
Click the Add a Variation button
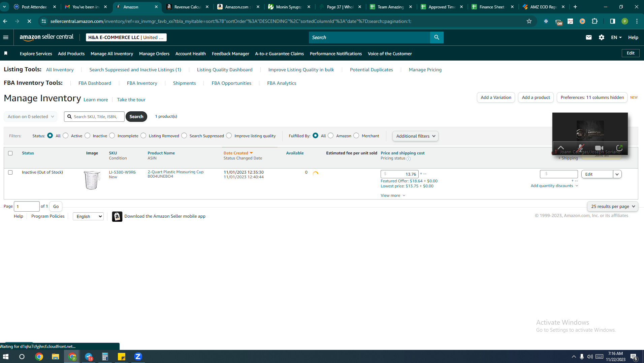coord(496,98)
